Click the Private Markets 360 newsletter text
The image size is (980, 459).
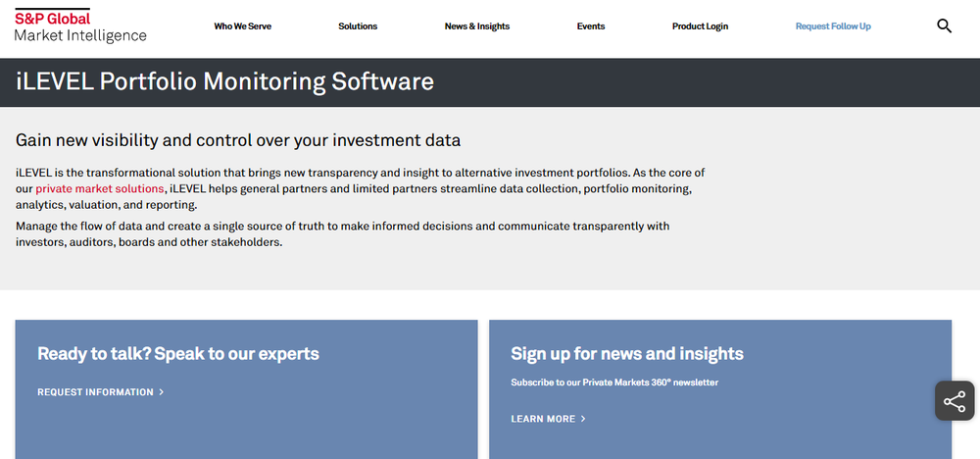pyautogui.click(x=614, y=382)
